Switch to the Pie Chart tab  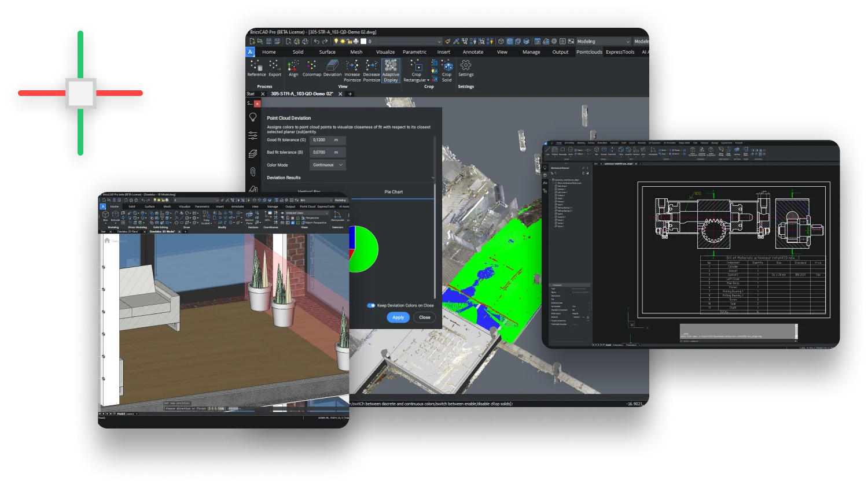tap(393, 192)
